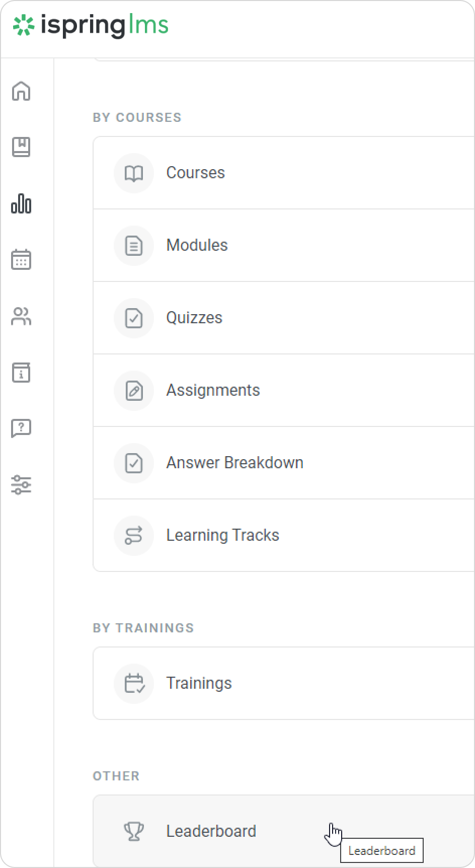Screen dimensions: 475x868
Task: Click the Knowledge Base info icon
Action: coord(21,373)
